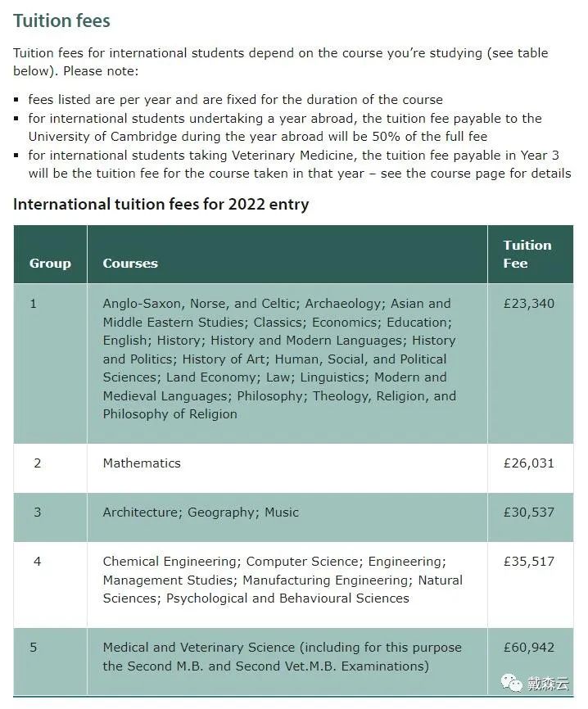The width and height of the screenshot is (588, 709).
Task: Select the £23,340 fee cell
Action: pos(529,304)
